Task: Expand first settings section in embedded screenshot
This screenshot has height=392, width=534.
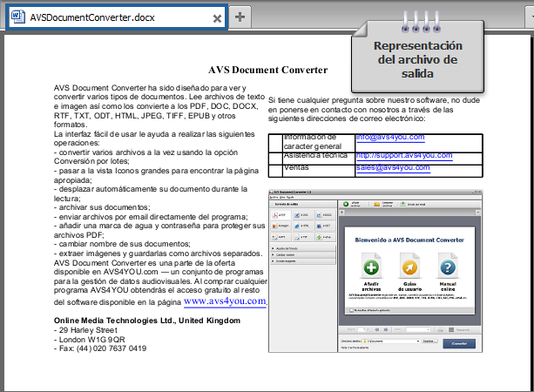Action: tap(303, 248)
